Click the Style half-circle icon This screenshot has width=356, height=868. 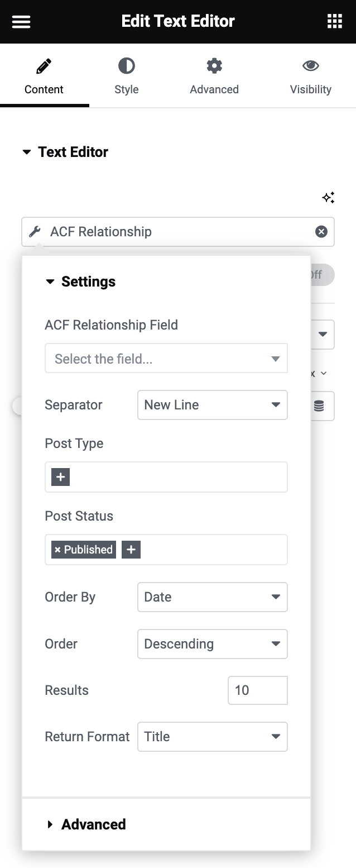(x=127, y=65)
